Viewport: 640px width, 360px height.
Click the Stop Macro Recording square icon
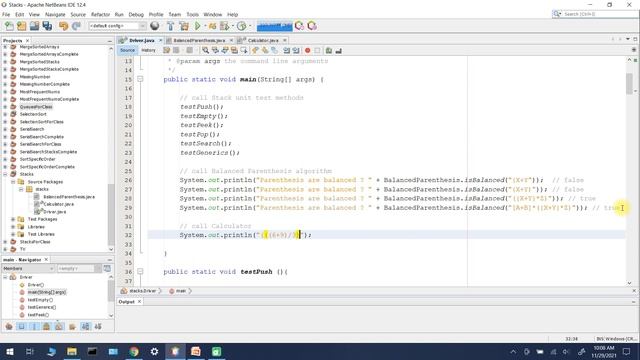(x=317, y=50)
